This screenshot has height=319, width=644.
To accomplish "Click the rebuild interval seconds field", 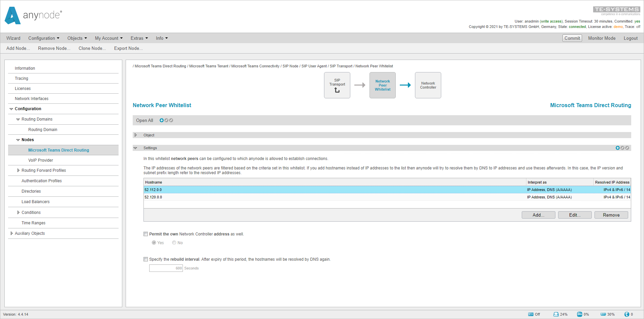I will coord(166,268).
